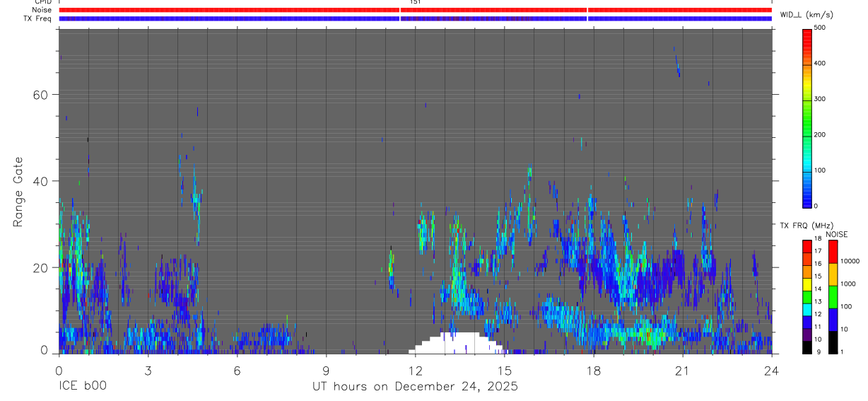Image resolution: width=868 pixels, height=401 pixels.
Task: Pick the cyan swatch in the TX FRQ legend
Action: click(807, 310)
